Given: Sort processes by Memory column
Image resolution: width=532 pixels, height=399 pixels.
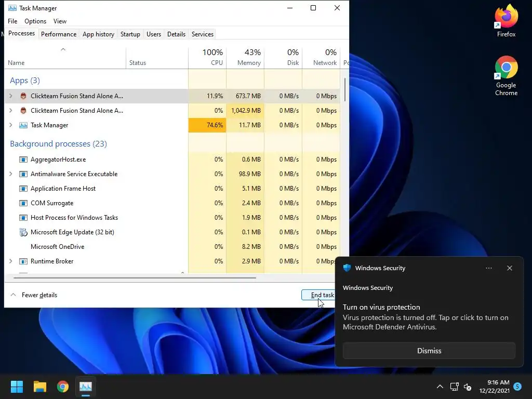Looking at the screenshot, I should coord(245,57).
